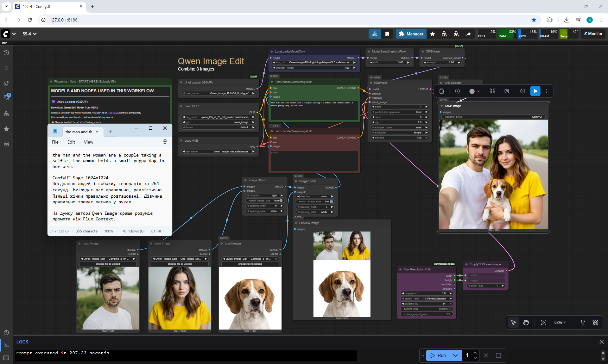Click the bypass node icon in selection toolbar

[522, 91]
